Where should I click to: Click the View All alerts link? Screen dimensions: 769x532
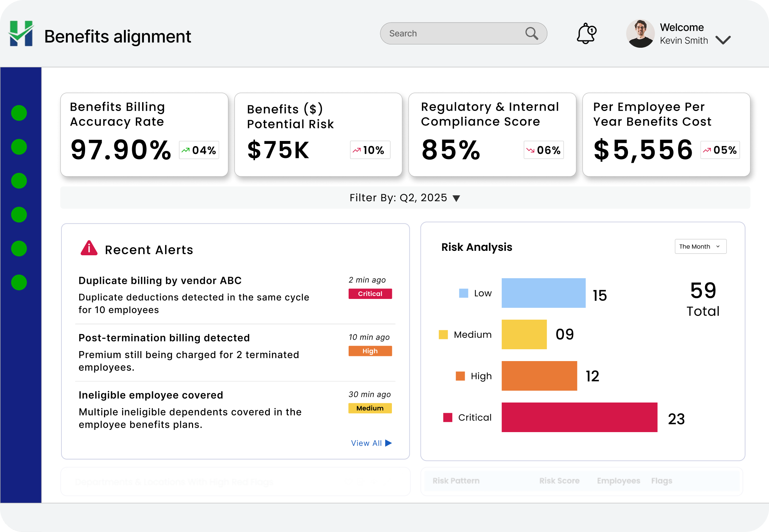tap(371, 443)
